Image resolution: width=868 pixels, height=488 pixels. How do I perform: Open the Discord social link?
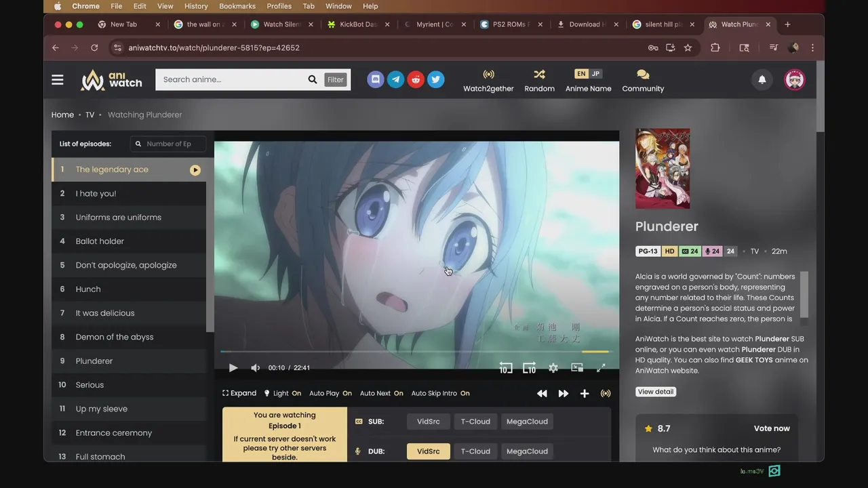(x=376, y=79)
